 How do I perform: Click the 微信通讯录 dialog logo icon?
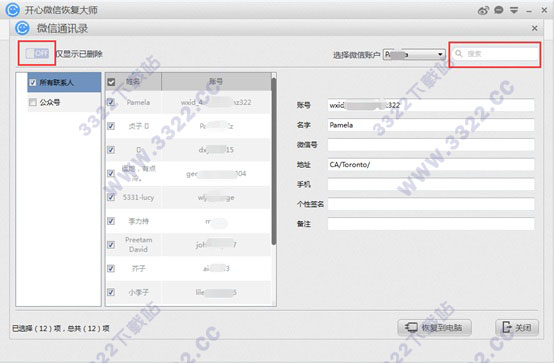(22, 28)
